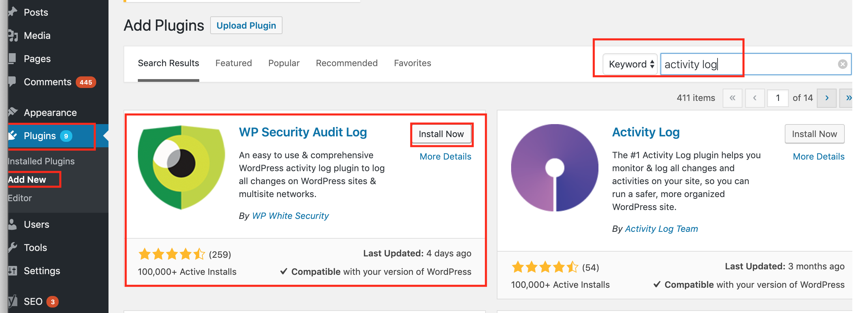Image resolution: width=868 pixels, height=313 pixels.
Task: Select Add New under Plugins
Action: (27, 180)
